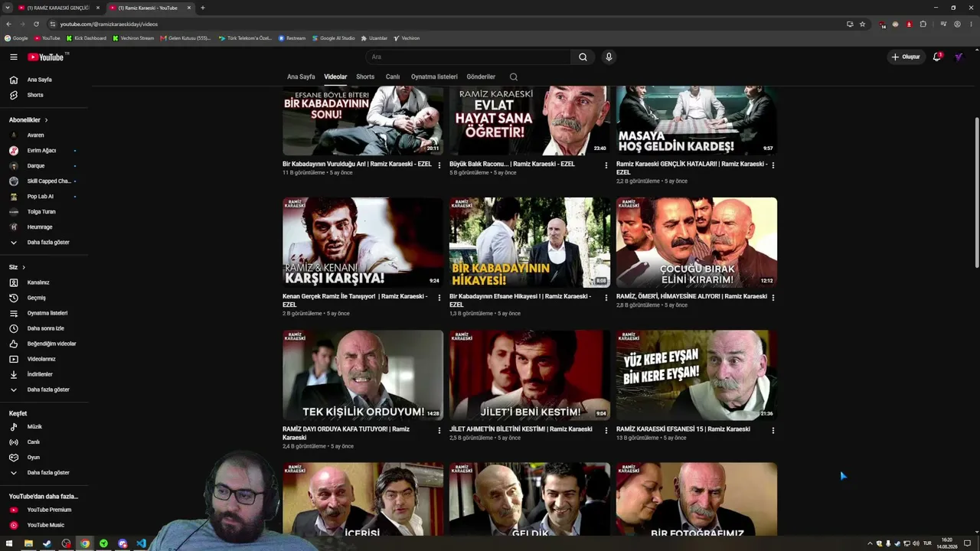Screen dimensions: 980x551
Task: Click the Oluştur create button
Action: [x=906, y=57]
